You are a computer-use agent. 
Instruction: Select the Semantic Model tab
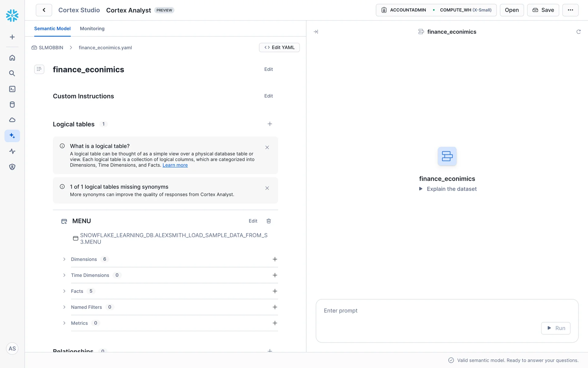click(52, 29)
